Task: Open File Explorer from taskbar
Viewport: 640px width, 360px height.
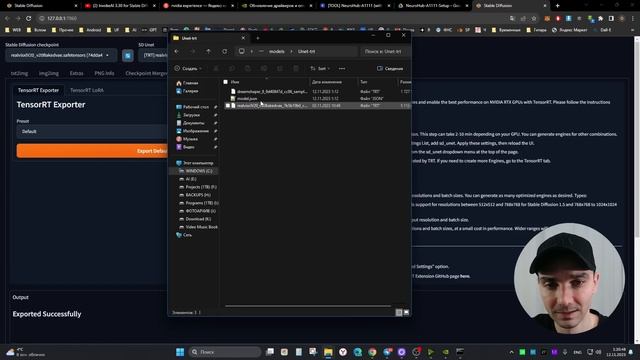Action: [328, 352]
